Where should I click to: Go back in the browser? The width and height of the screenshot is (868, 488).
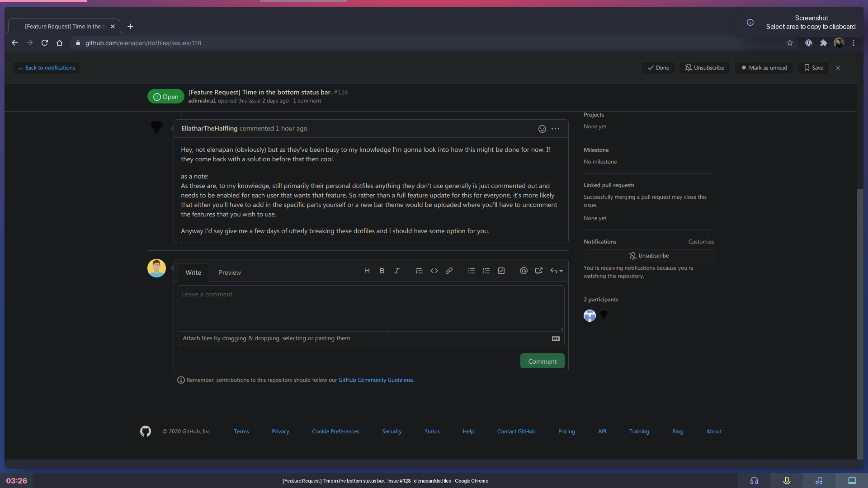(x=14, y=43)
